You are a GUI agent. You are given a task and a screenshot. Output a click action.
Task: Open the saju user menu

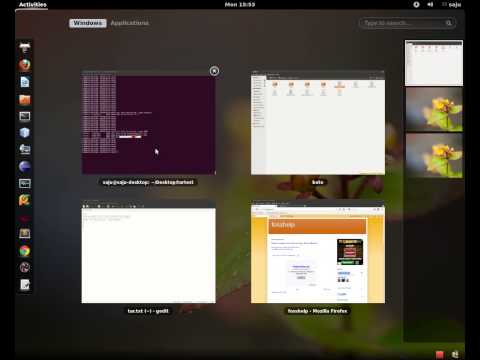[x=452, y=4]
